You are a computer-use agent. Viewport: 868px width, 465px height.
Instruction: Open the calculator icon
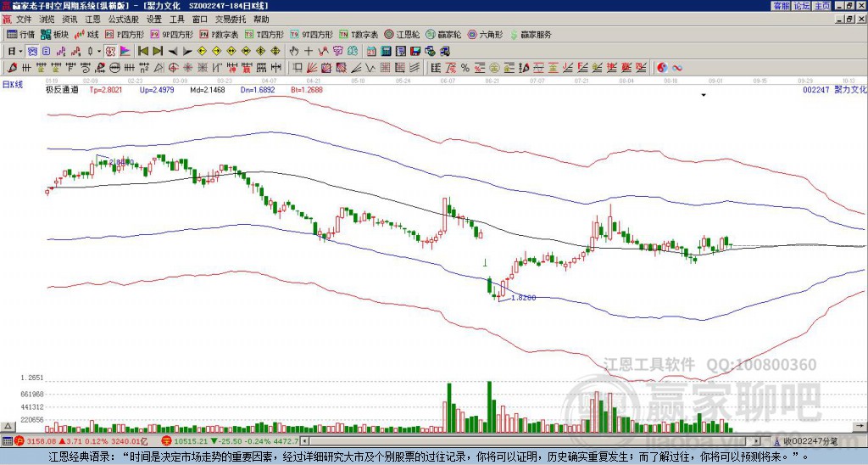pyautogui.click(x=386, y=52)
